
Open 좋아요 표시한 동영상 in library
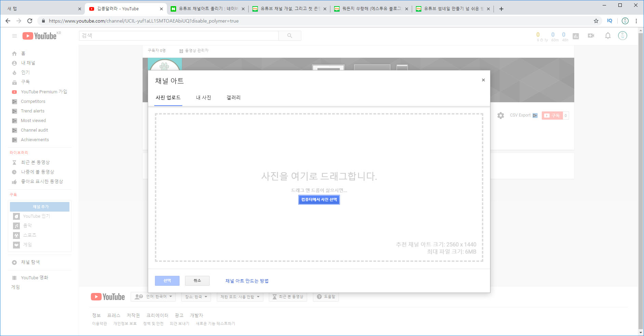tap(42, 182)
